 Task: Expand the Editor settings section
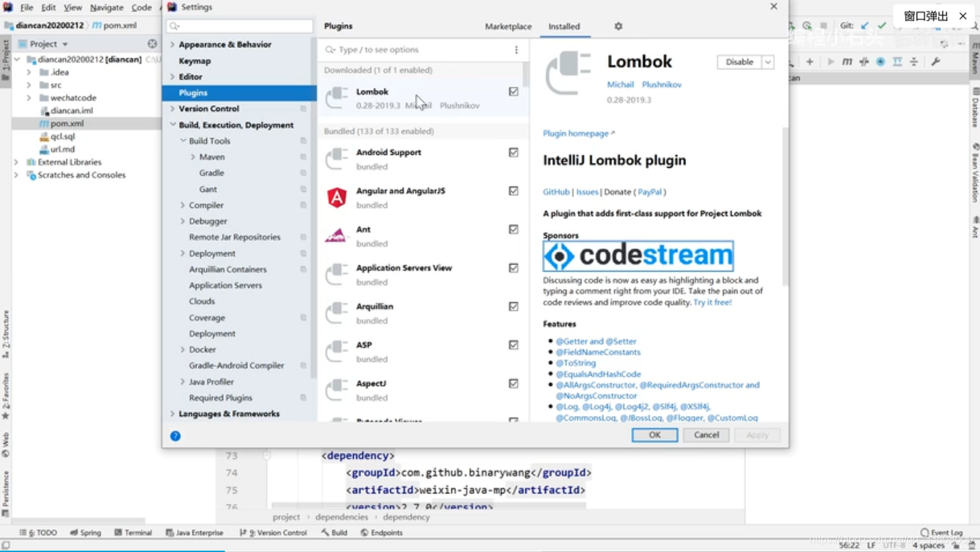[172, 77]
